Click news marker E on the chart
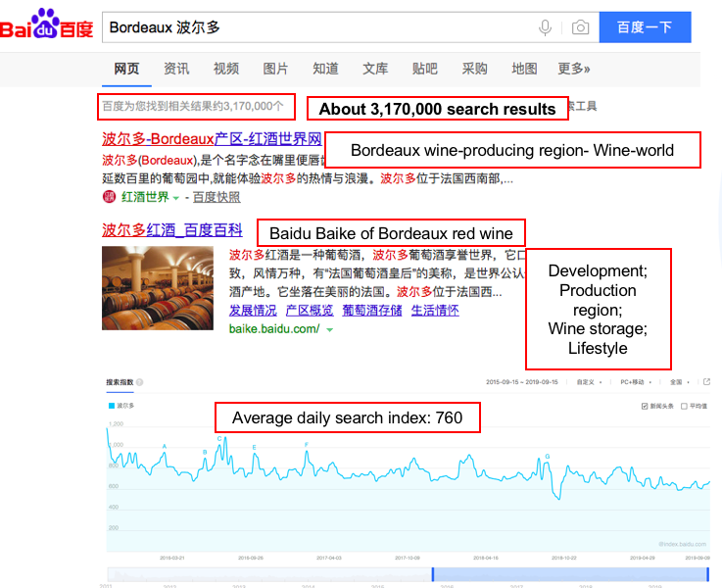722x588 pixels. pyautogui.click(x=254, y=447)
